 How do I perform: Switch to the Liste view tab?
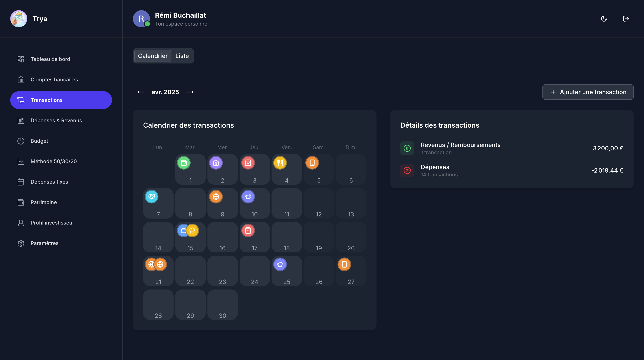click(182, 56)
